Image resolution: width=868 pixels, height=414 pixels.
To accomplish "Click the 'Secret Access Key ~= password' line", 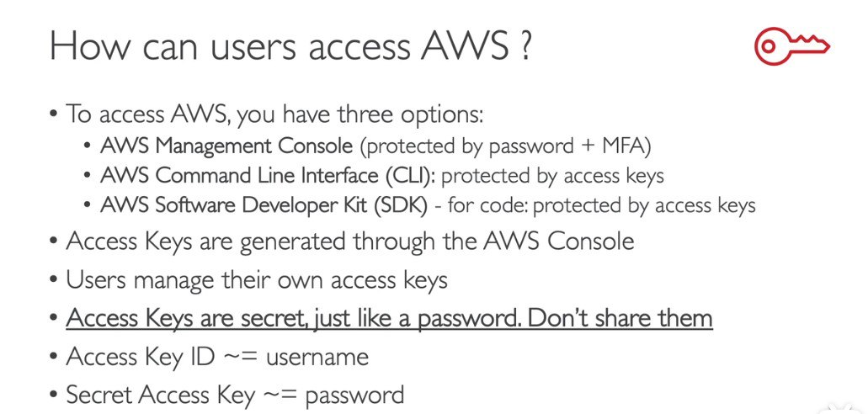I will click(x=235, y=395).
